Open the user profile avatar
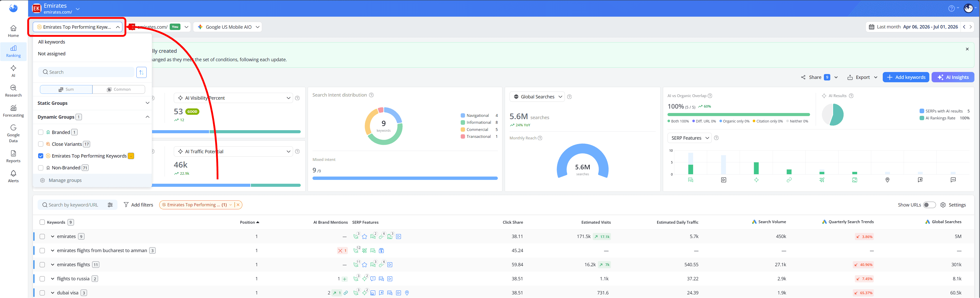980x298 pixels. (968, 8)
